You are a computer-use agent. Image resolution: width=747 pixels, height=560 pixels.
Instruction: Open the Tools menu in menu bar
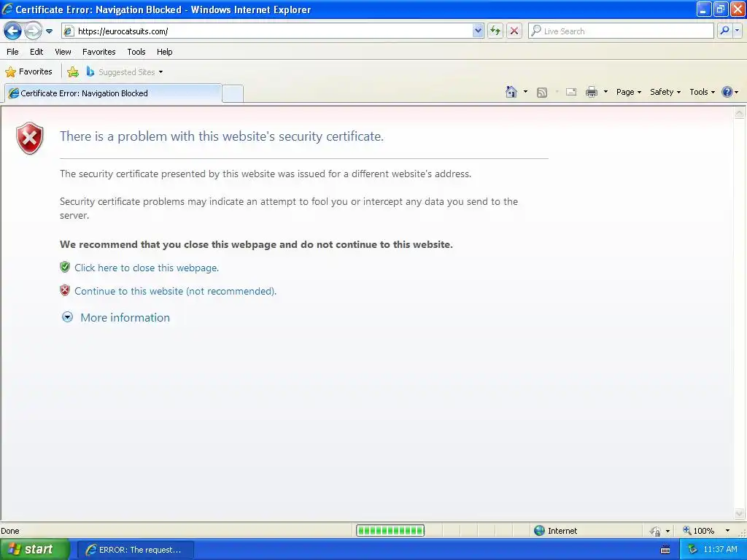[x=136, y=52]
